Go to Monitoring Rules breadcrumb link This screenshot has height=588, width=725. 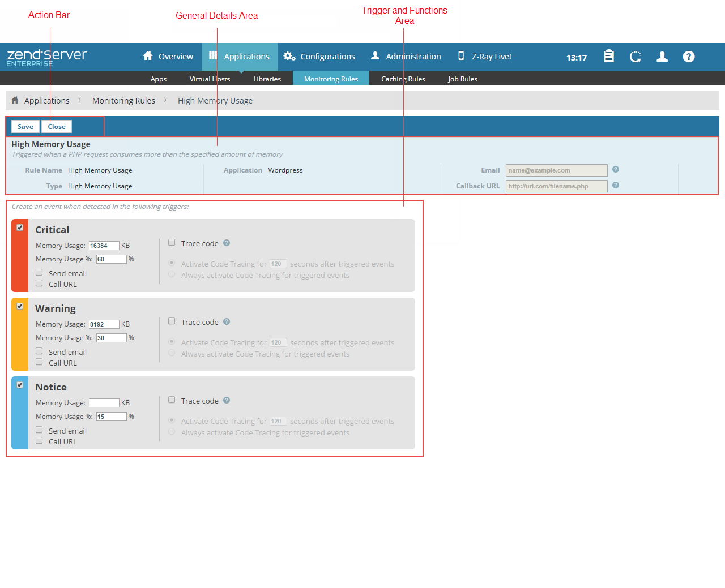tap(123, 101)
